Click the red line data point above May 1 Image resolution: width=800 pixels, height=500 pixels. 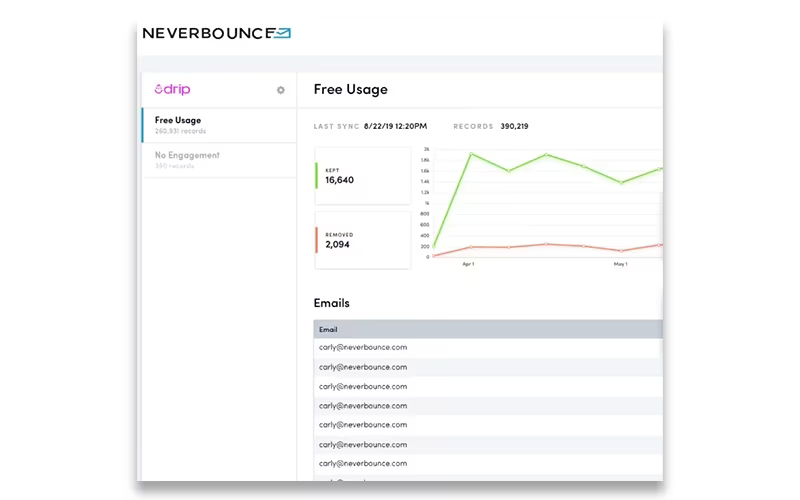pos(621,251)
